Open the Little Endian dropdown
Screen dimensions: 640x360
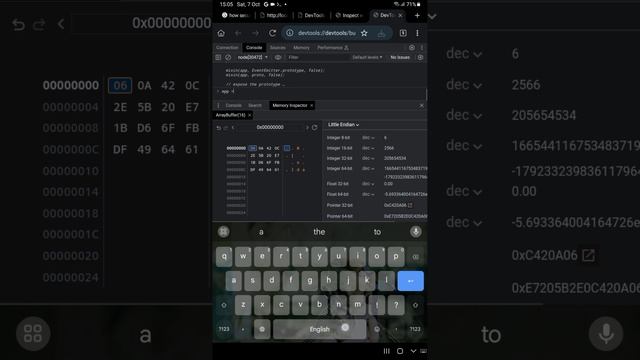tap(343, 125)
